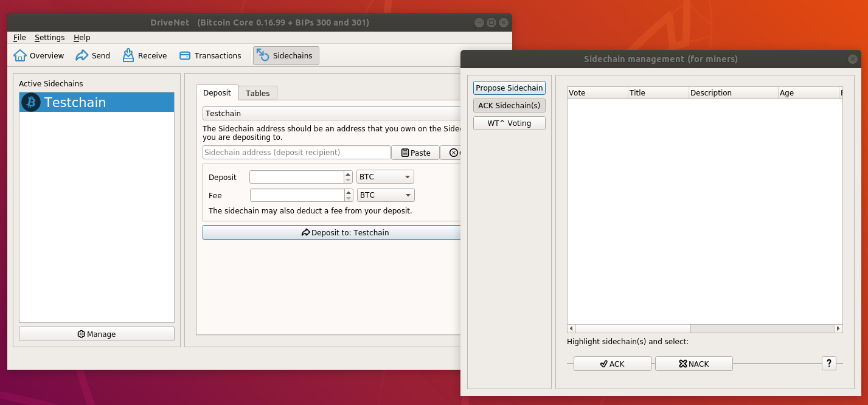This screenshot has width=868, height=405.
Task: Switch to the Deposit tab
Action: [217, 92]
